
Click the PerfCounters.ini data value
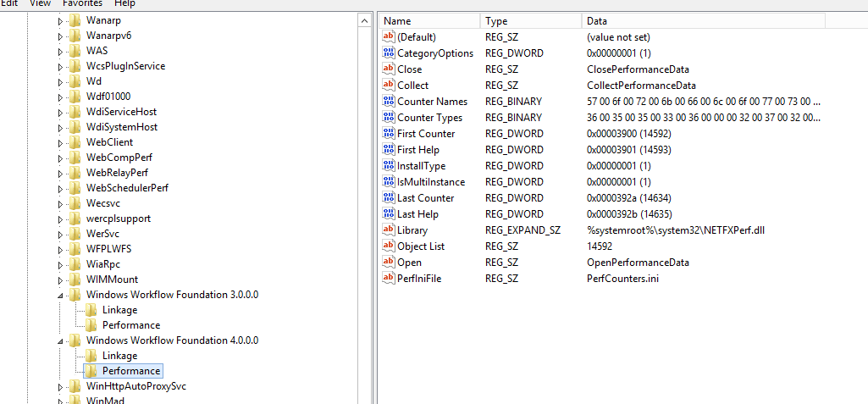(622, 279)
